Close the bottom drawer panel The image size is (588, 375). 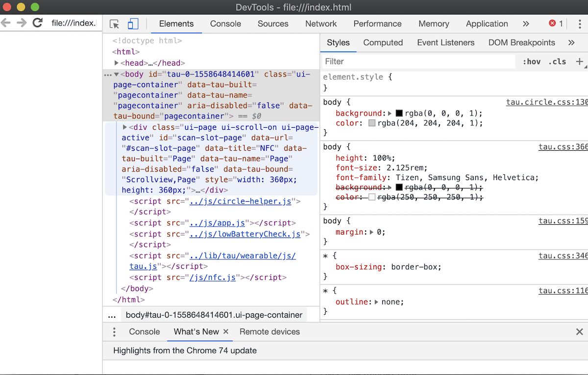(579, 332)
